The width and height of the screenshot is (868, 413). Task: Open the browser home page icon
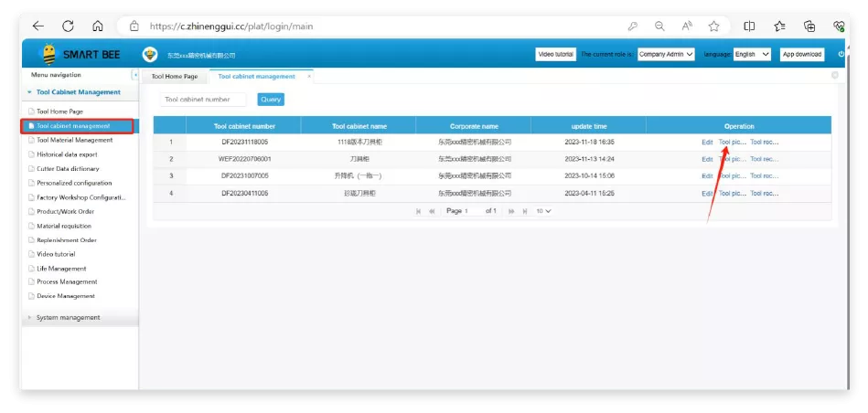(x=98, y=26)
